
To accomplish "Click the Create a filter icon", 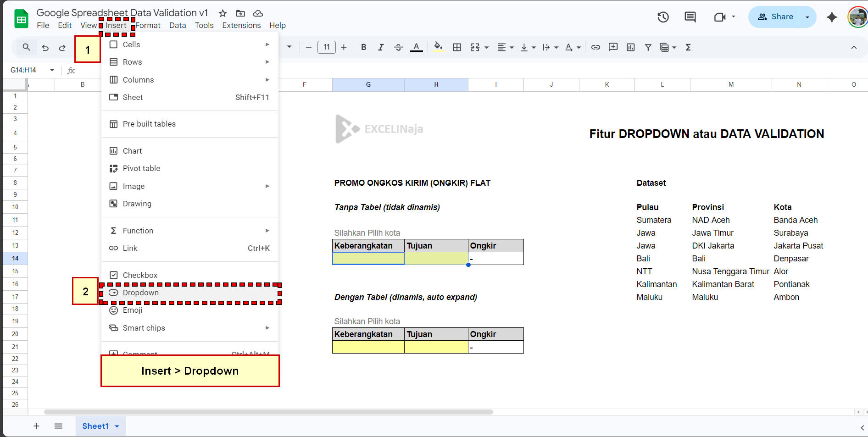I will point(648,47).
